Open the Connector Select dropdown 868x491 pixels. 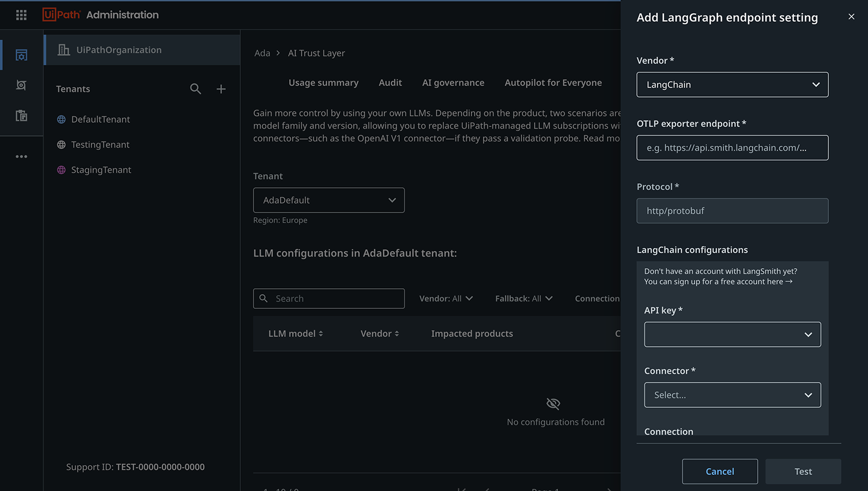pyautogui.click(x=732, y=395)
